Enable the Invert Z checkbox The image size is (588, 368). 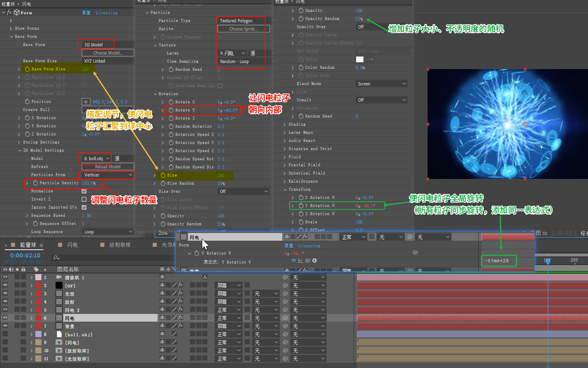(84, 199)
